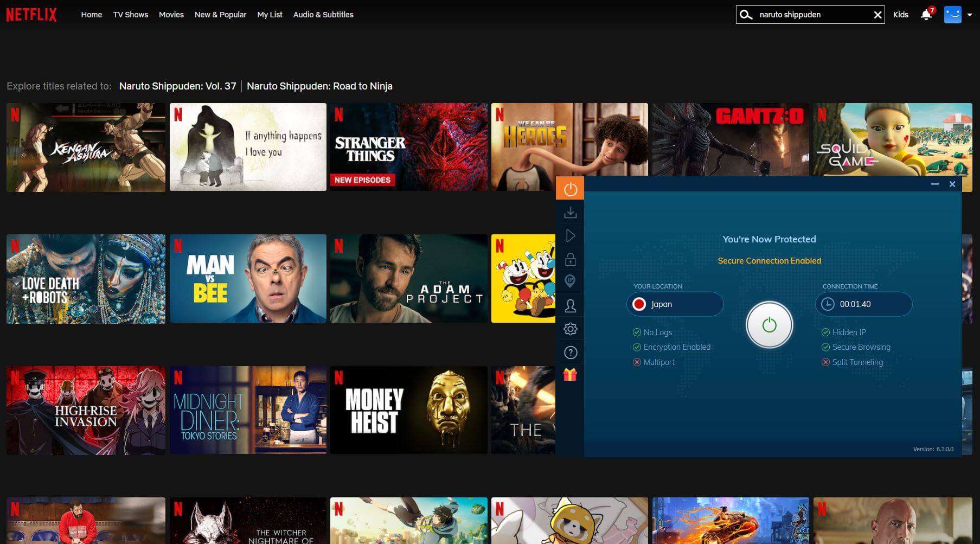This screenshot has height=544, width=980.
Task: Close the VPN window
Action: pos(952,184)
